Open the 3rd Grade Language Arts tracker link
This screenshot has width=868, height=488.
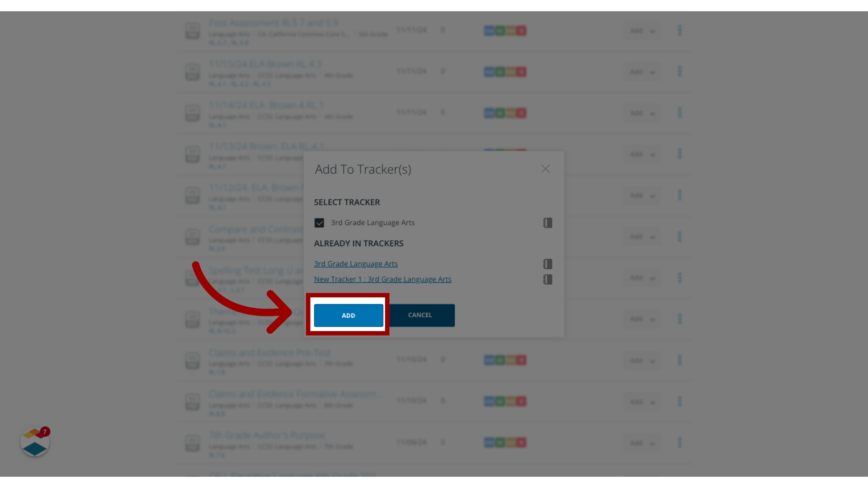355,263
